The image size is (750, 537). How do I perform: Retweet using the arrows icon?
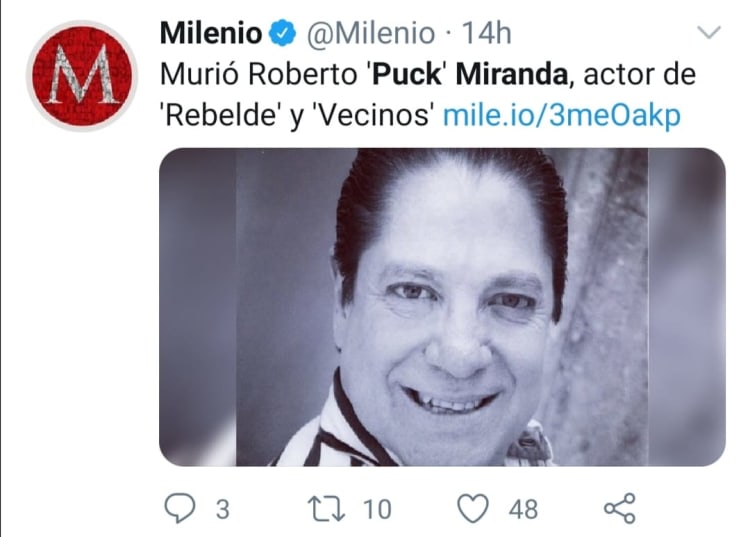pos(326,509)
